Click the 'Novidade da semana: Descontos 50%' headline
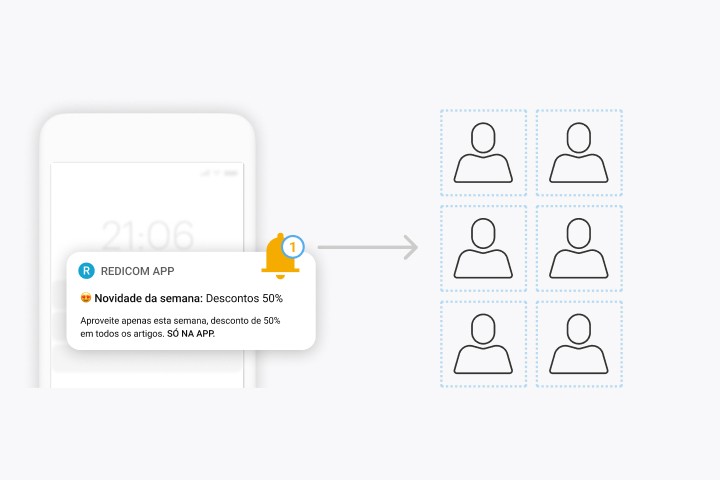The image size is (720, 480). click(188, 298)
